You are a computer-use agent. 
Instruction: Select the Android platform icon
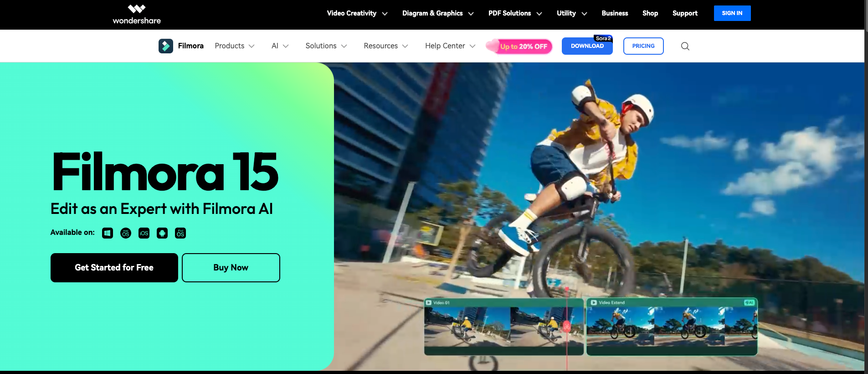(x=162, y=233)
